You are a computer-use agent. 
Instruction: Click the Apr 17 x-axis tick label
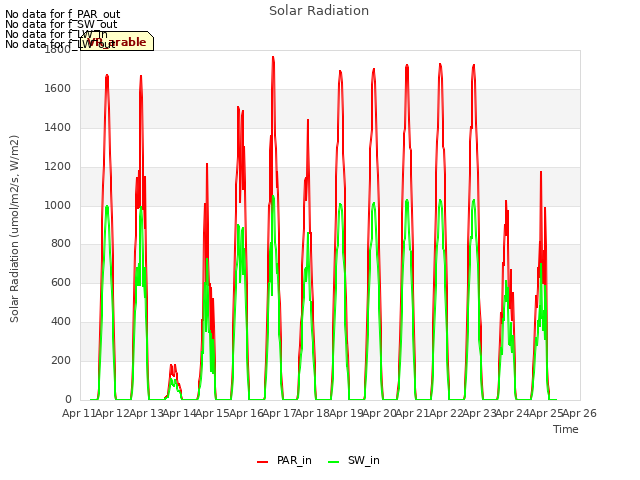coord(279,413)
